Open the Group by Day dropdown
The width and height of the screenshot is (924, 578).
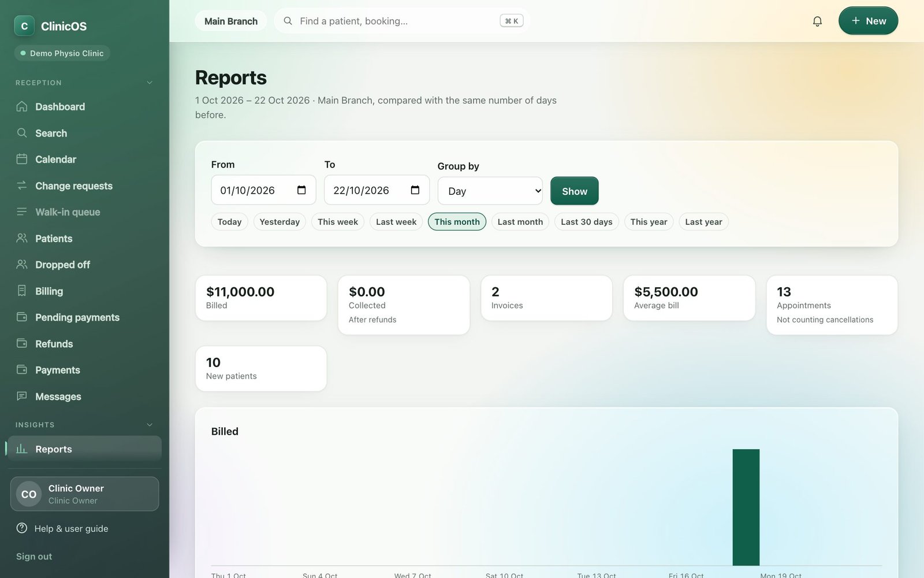[x=490, y=191]
